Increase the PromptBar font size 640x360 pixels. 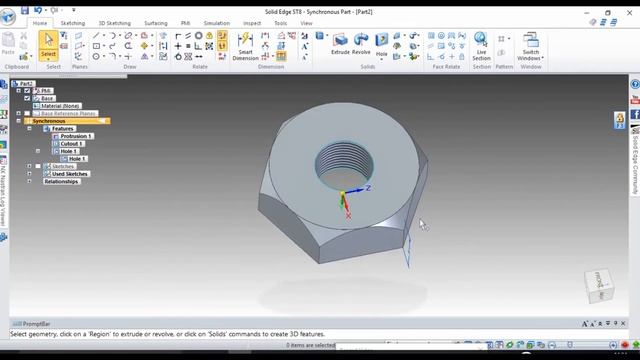[584, 323]
